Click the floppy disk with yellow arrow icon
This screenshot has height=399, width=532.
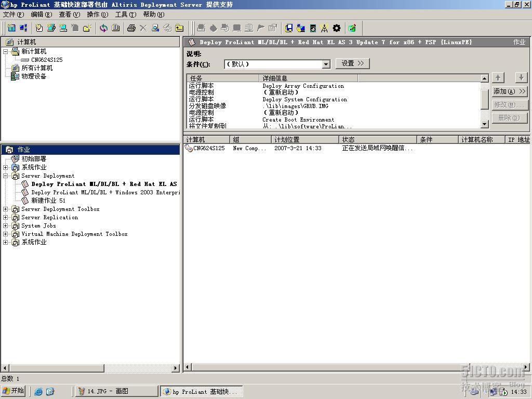[288, 28]
